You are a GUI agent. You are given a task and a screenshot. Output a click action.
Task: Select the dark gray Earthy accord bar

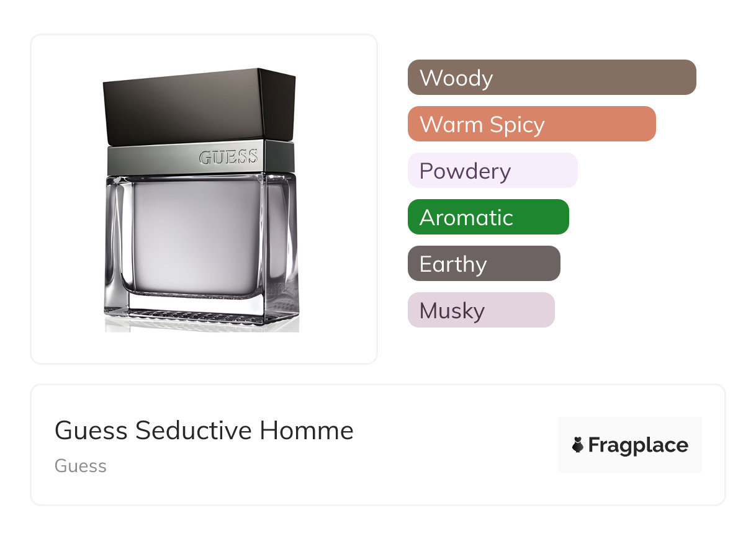click(484, 264)
